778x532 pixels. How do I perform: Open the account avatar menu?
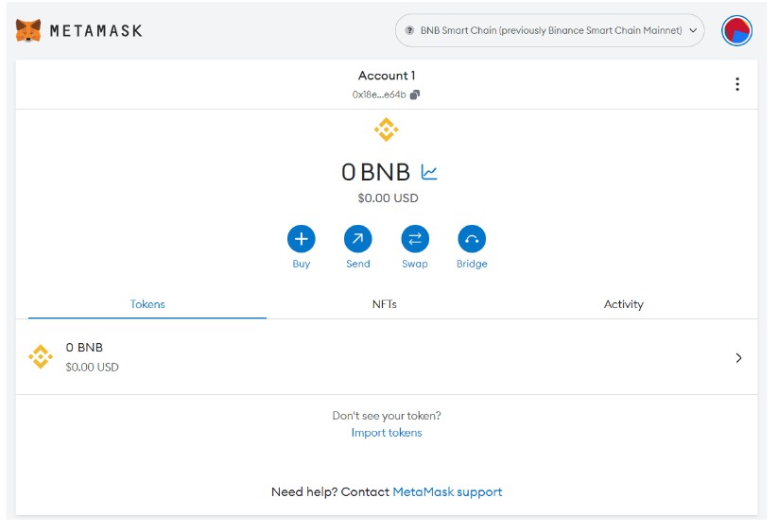(x=736, y=31)
